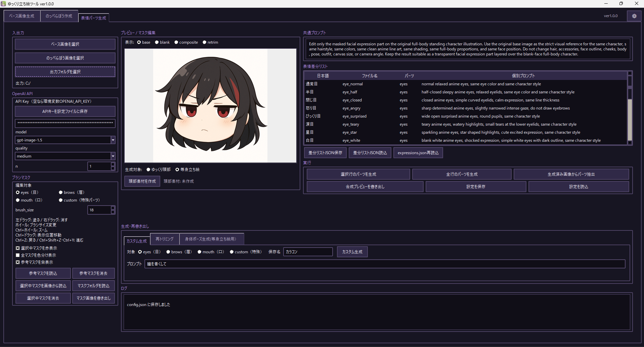The width and height of the screenshot is (644, 347).
Task: Click the プロンプト text field
Action: 385,264
